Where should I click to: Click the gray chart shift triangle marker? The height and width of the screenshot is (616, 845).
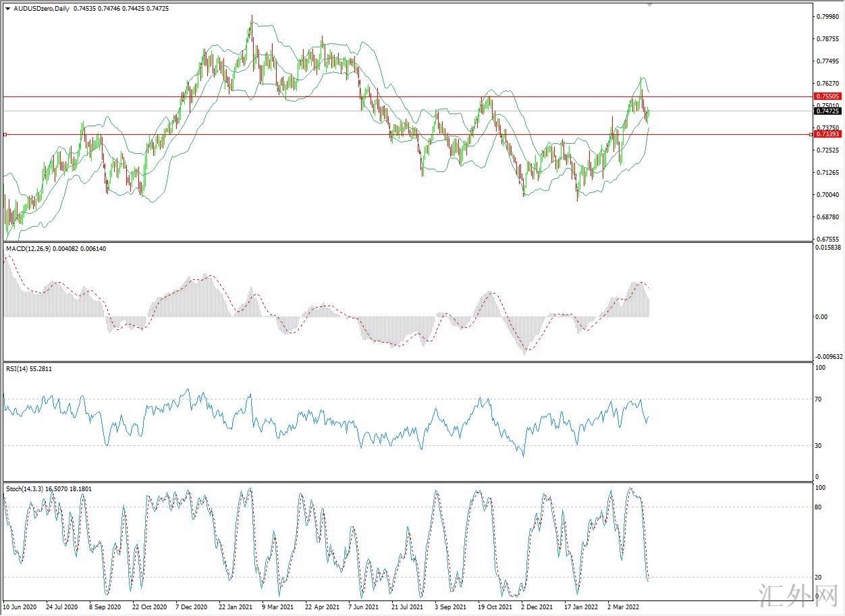(x=650, y=4)
